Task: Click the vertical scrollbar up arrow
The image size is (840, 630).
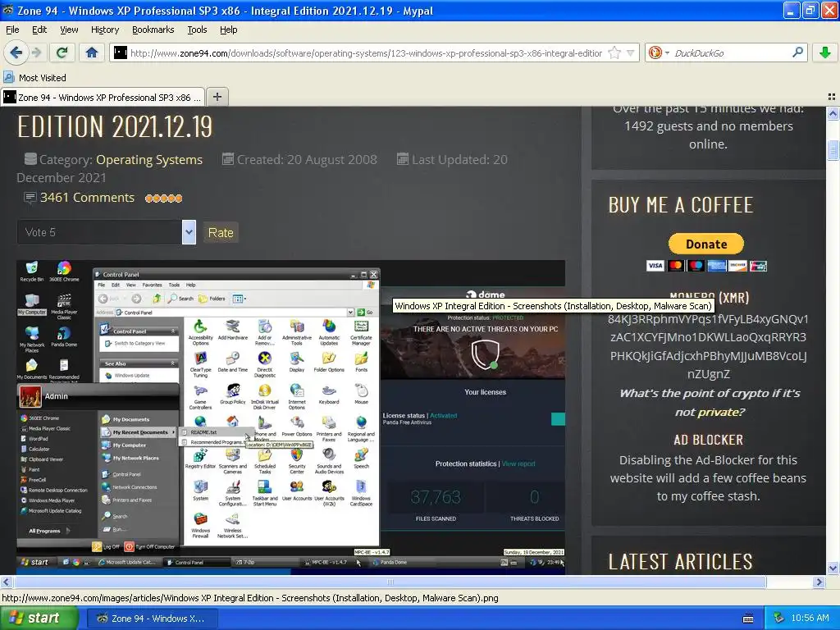Action: [x=833, y=113]
